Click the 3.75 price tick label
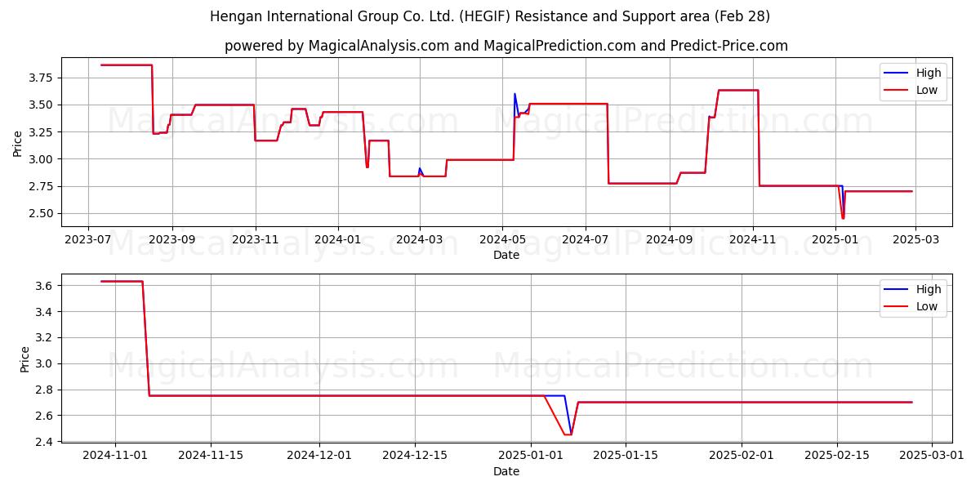The width and height of the screenshot is (980, 490). click(x=42, y=78)
